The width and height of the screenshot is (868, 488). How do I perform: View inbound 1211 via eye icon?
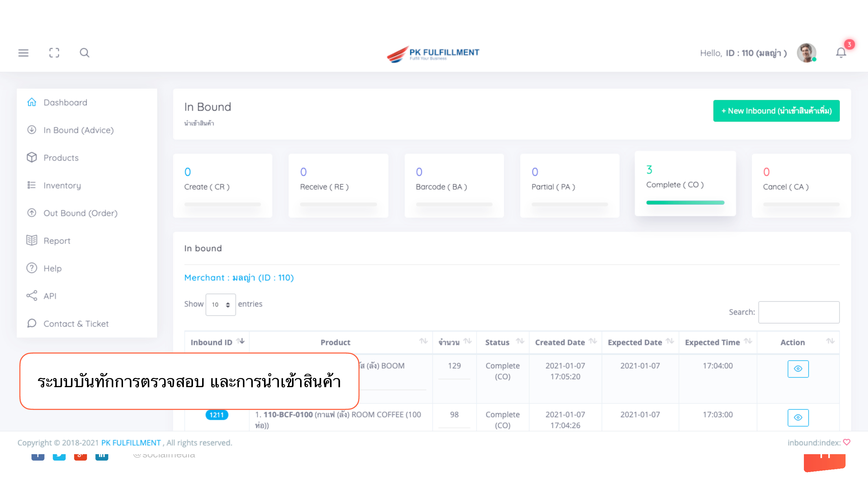[x=798, y=417]
